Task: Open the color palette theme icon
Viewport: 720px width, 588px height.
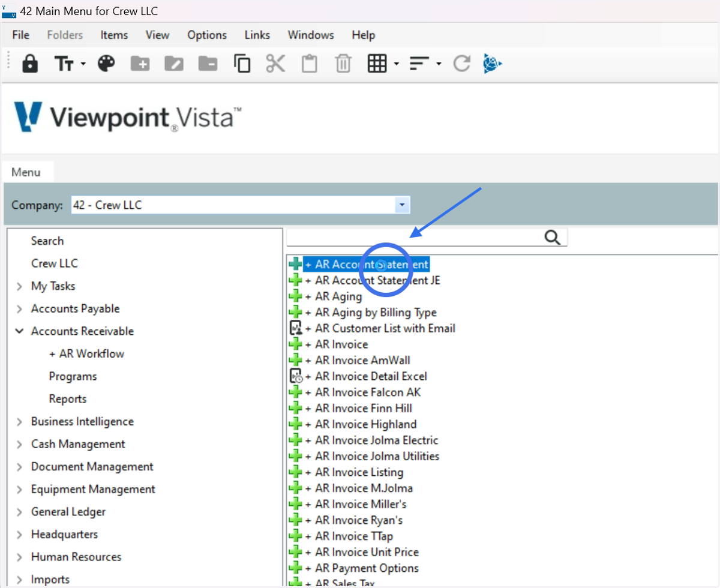Action: point(106,63)
